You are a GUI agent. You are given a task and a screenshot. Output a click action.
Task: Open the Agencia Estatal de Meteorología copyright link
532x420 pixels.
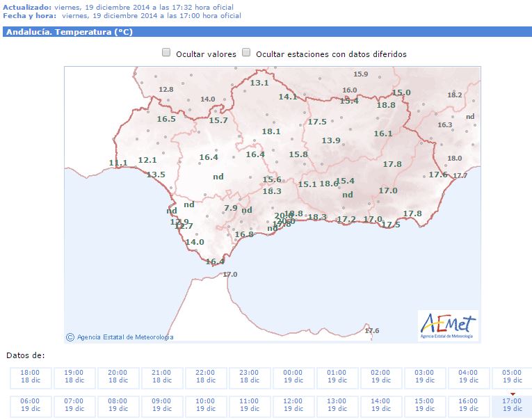119,337
